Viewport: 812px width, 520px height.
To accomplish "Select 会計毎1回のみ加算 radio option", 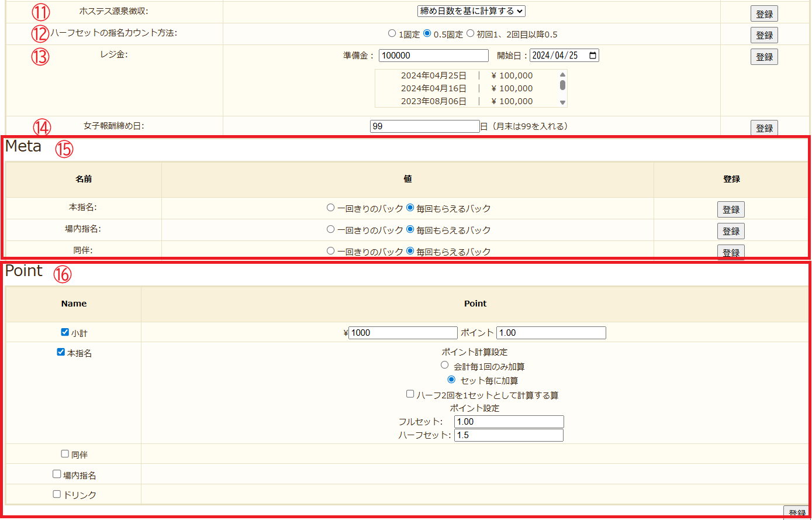I will point(444,365).
